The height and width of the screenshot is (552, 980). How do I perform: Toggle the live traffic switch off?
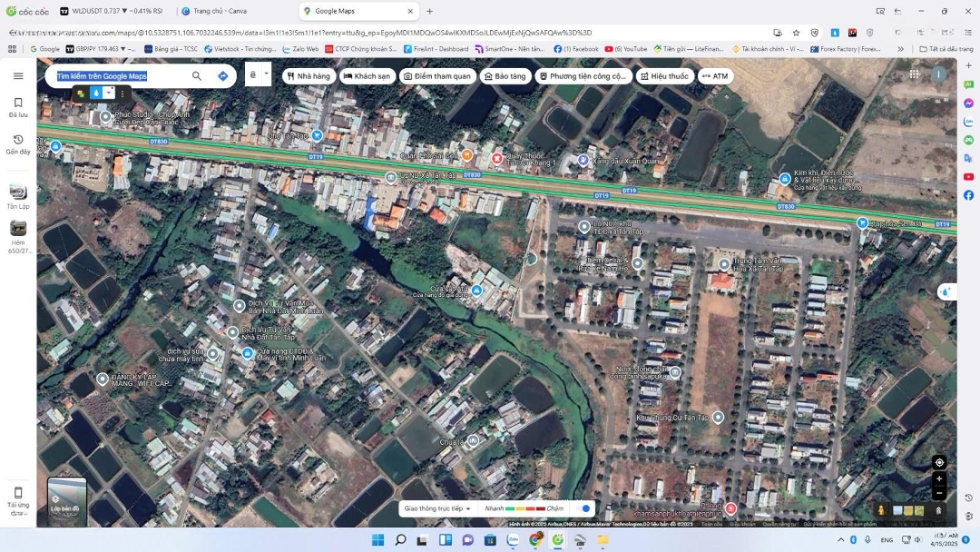click(585, 508)
